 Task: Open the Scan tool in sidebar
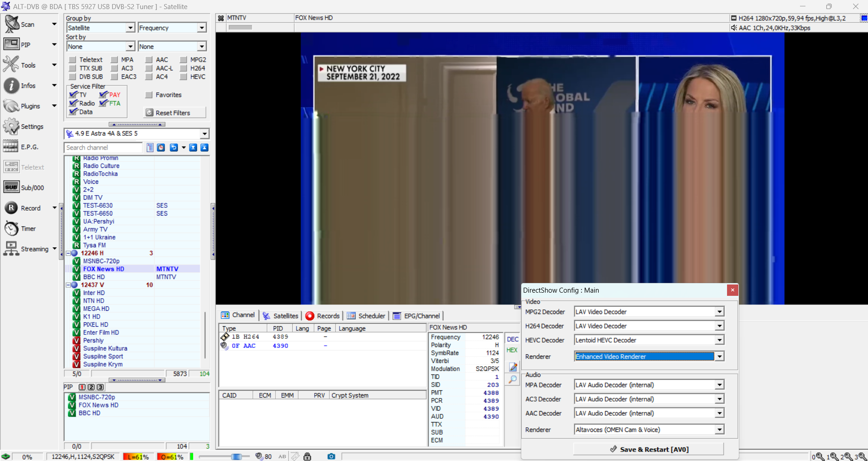(x=12, y=24)
